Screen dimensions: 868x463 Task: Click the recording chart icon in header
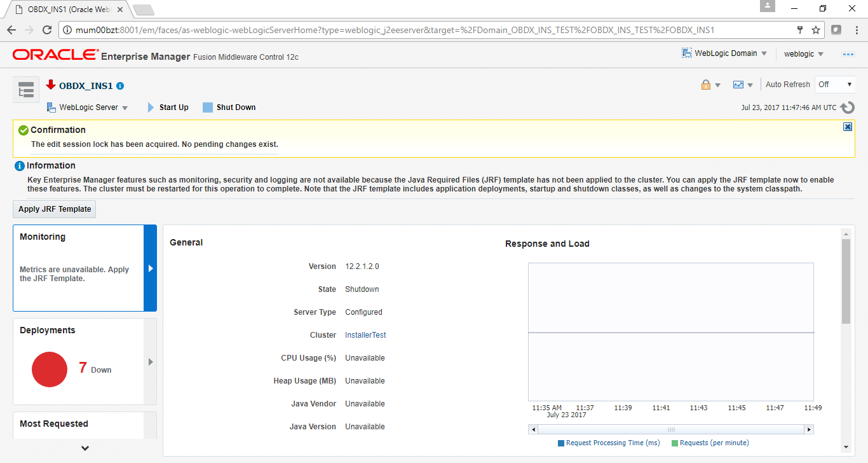(738, 85)
